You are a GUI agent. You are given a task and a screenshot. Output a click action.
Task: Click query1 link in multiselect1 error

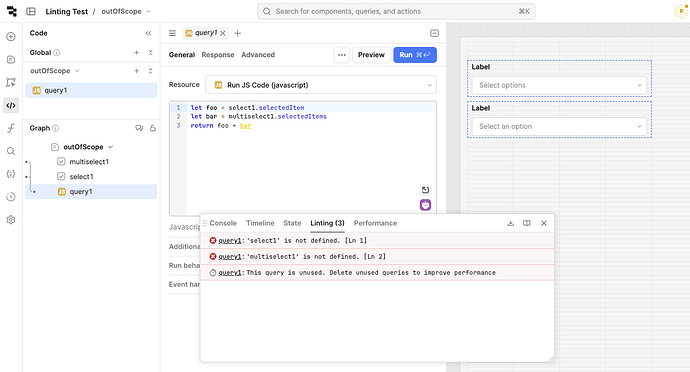230,257
